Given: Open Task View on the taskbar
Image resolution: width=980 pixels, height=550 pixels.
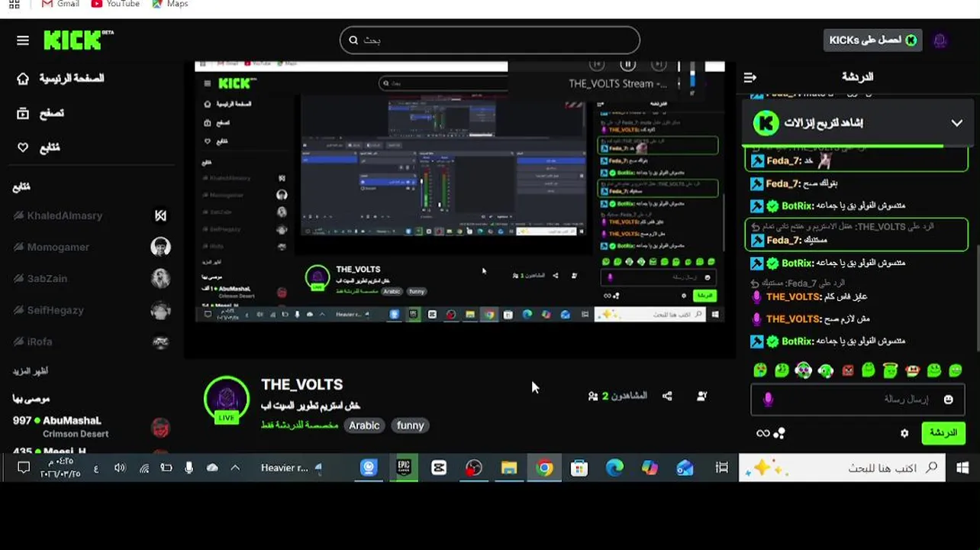Looking at the screenshot, I should pyautogui.click(x=721, y=467).
